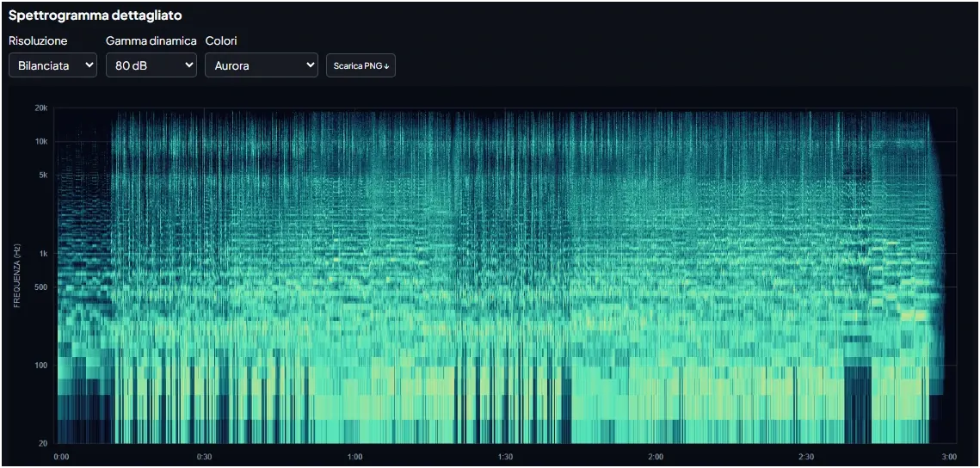Click the 2:00 time axis label
Screen dimensions: 980x468
pyautogui.click(x=656, y=457)
